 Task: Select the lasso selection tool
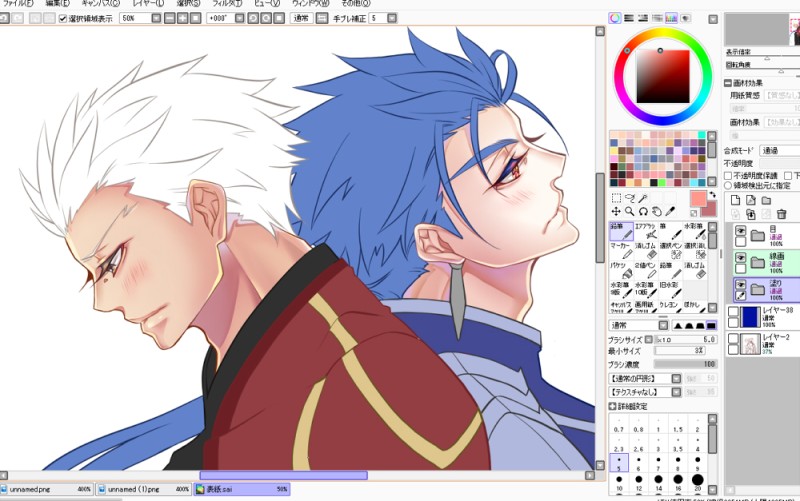click(630, 198)
